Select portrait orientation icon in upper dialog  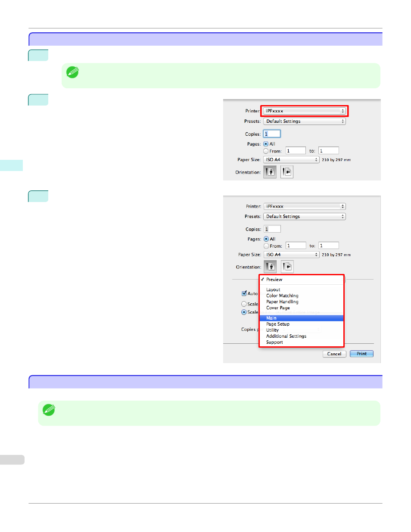click(x=270, y=172)
